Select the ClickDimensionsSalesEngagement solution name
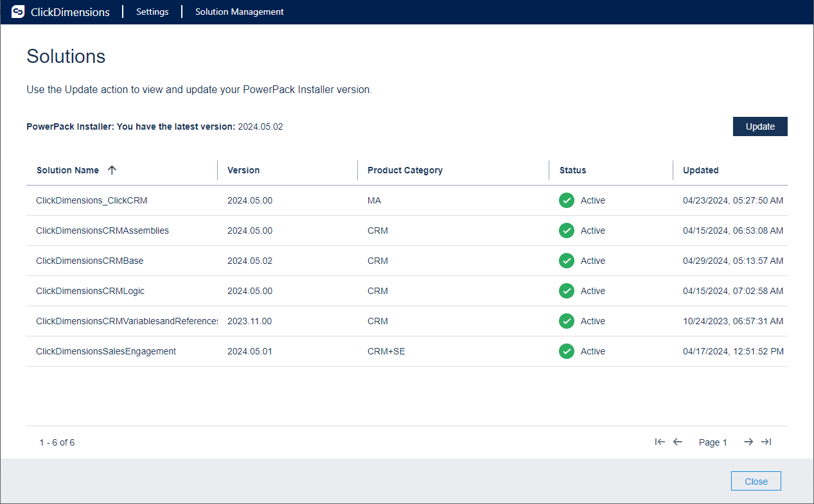 [x=106, y=351]
